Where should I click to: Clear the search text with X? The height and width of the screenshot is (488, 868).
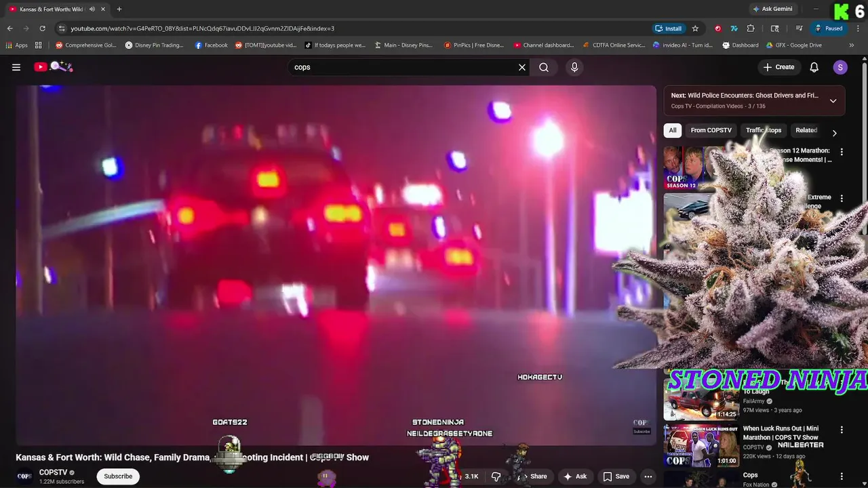[522, 67]
